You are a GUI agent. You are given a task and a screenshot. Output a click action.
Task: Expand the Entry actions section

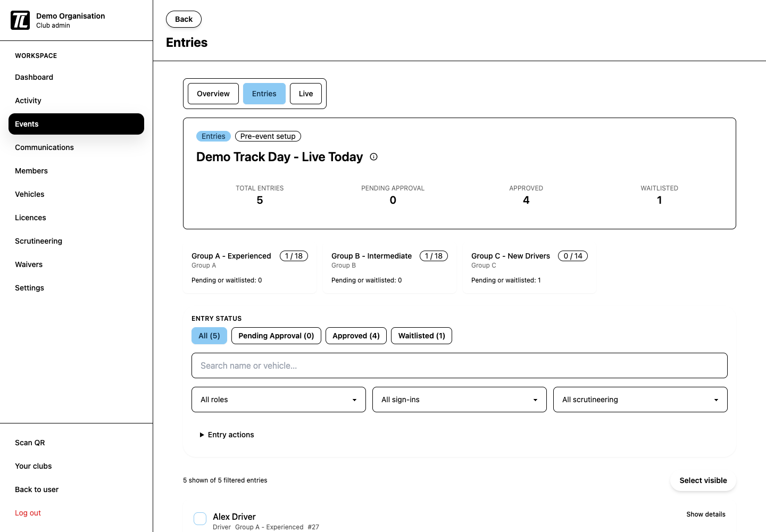coord(227,435)
